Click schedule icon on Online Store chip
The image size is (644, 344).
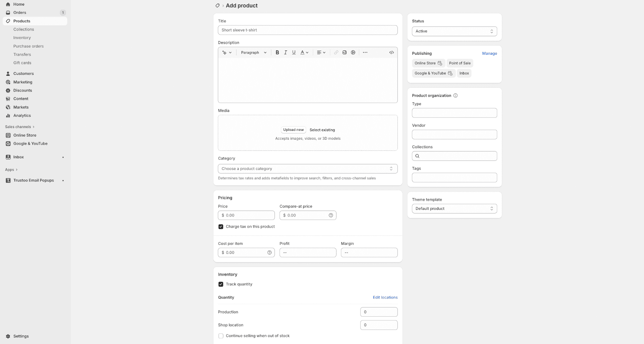[x=440, y=63]
